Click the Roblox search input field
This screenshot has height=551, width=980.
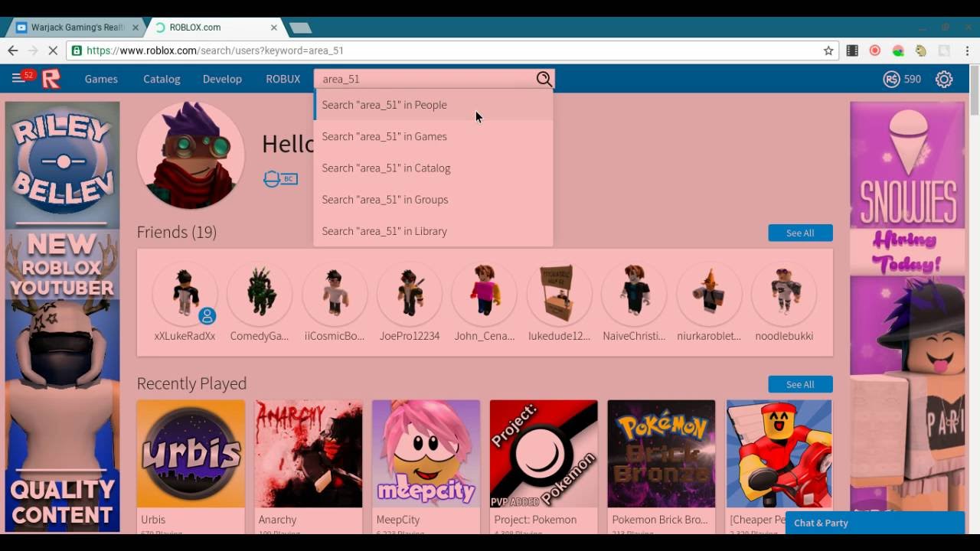coord(425,79)
